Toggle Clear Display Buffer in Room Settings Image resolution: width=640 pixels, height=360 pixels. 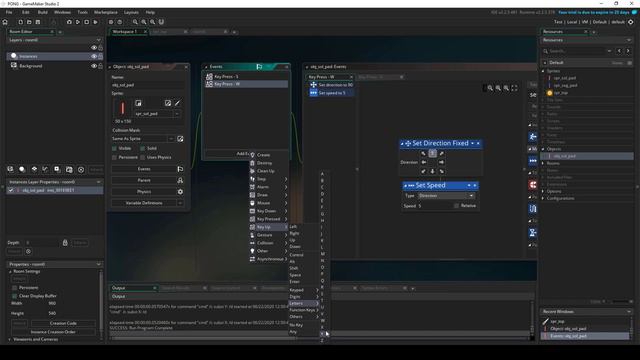coord(15,296)
